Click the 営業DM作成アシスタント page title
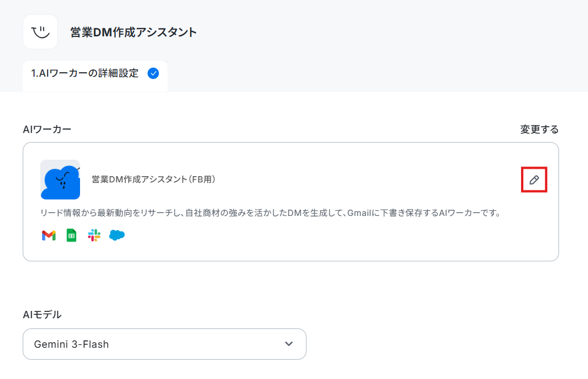The image size is (588, 379). pos(133,32)
